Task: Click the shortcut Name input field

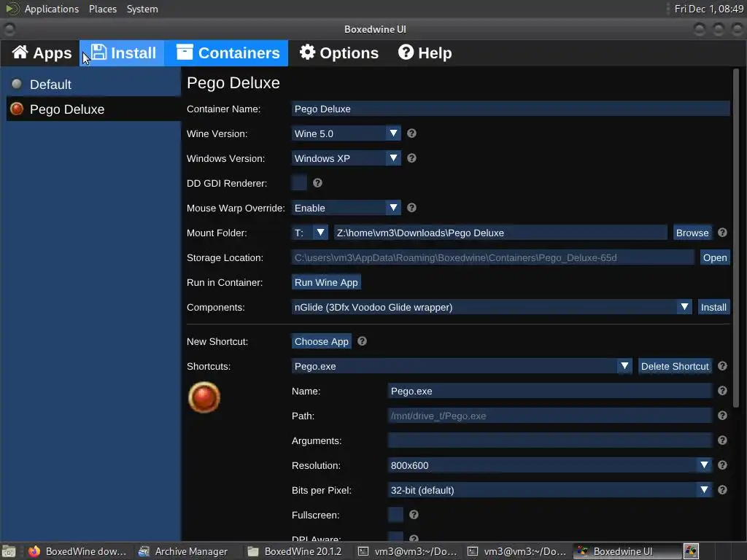Action: pos(550,391)
